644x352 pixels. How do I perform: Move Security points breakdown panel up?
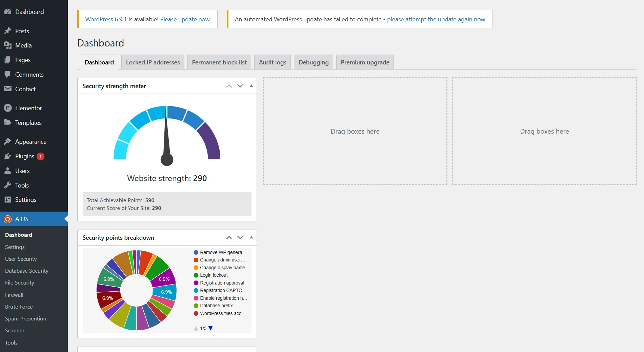229,237
